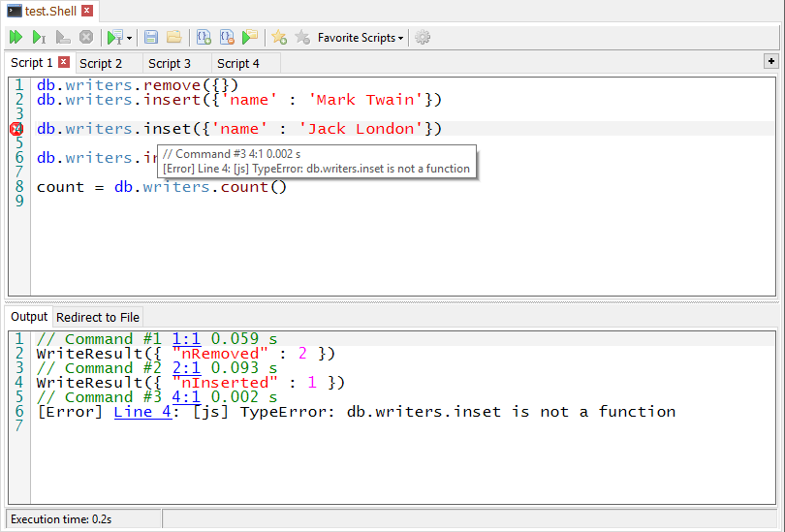Add a new script tab with plus button
The width and height of the screenshot is (785, 532).
pyautogui.click(x=770, y=61)
